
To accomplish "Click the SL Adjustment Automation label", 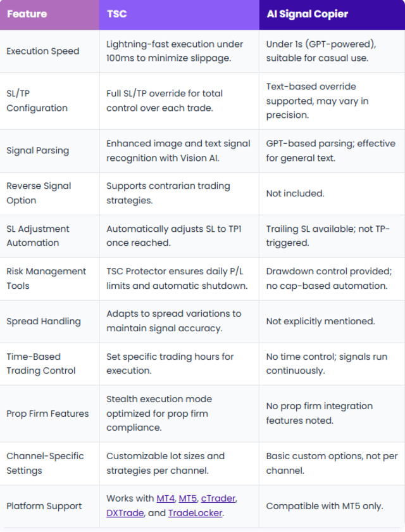I will [x=37, y=236].
